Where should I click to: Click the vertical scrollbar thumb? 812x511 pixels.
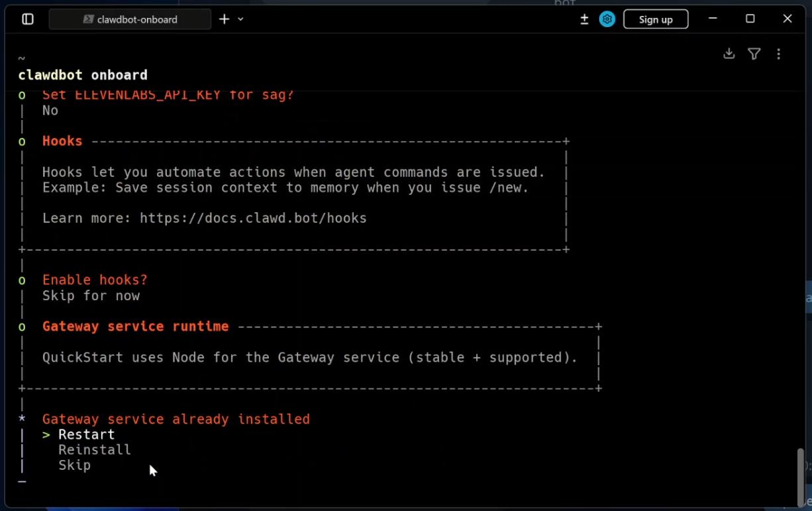[x=800, y=476]
